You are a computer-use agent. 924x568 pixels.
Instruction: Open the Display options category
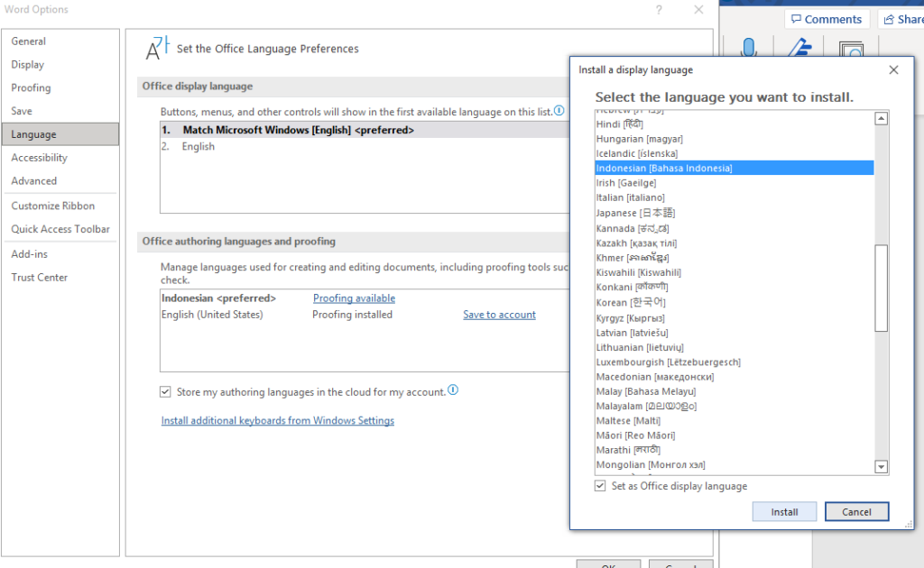(x=60, y=65)
